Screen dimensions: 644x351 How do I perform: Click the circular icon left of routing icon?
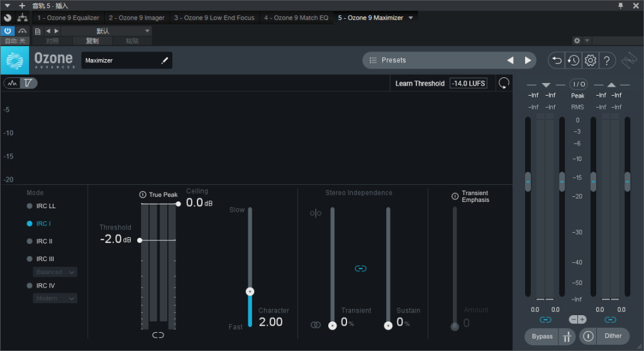8,18
